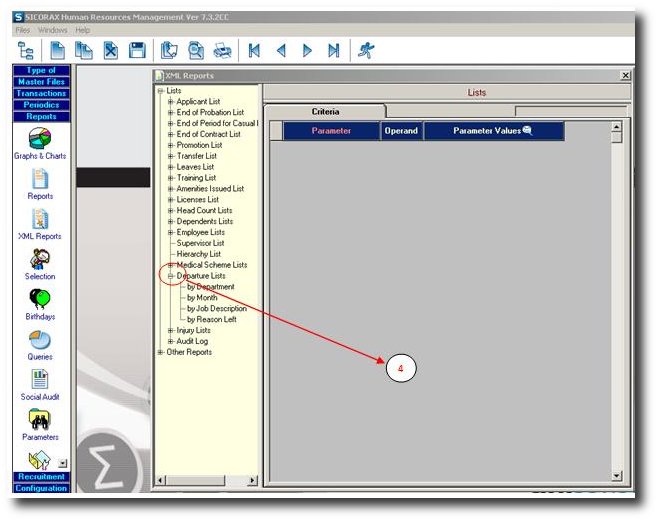658x521 pixels.
Task: Switch to the Criteria tab
Action: [x=325, y=112]
